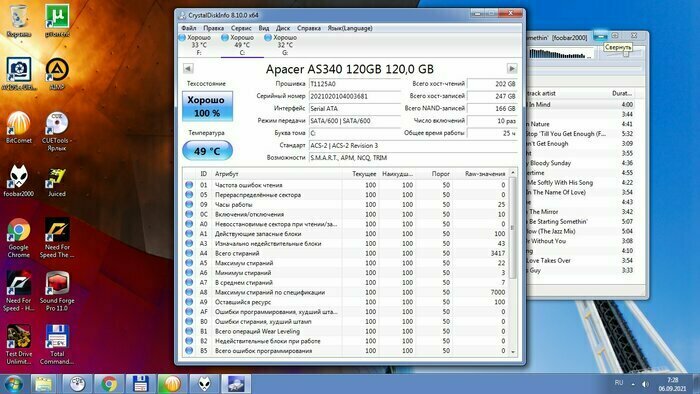700x394 pixels.
Task: Select the foobar2000 desktop icon
Action: click(x=18, y=180)
